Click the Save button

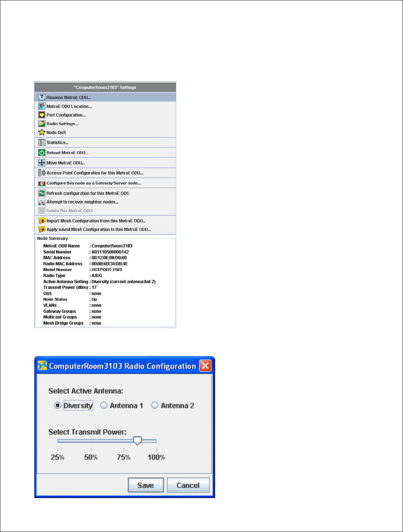pos(146,485)
